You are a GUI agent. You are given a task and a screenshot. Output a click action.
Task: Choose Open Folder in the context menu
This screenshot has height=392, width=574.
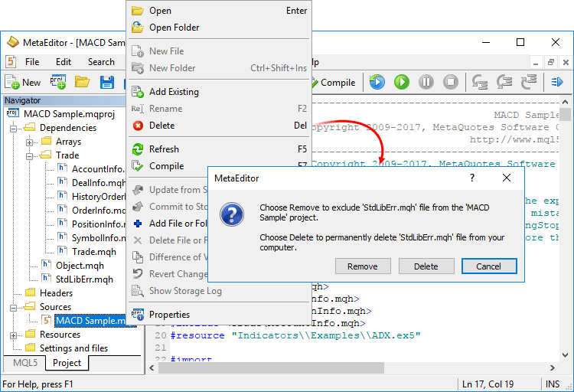coord(219,28)
